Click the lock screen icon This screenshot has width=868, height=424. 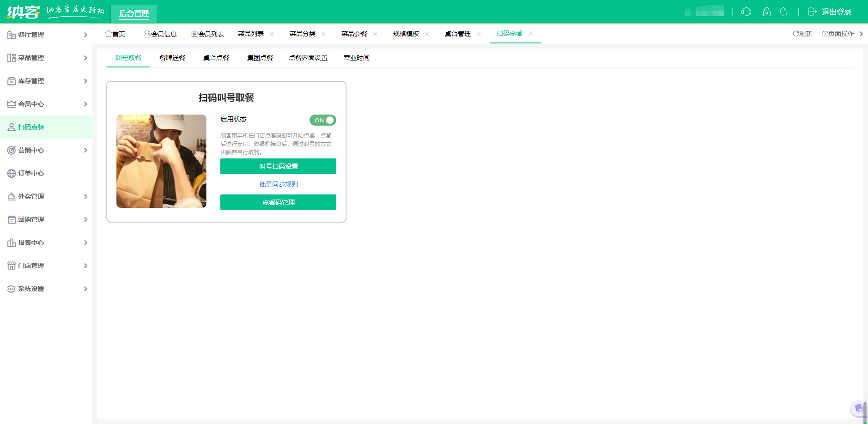click(767, 12)
